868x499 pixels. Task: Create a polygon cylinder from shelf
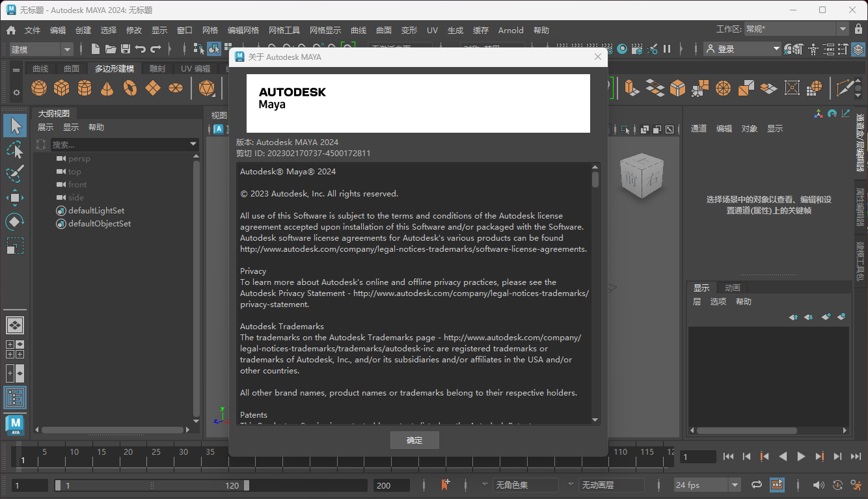click(85, 87)
